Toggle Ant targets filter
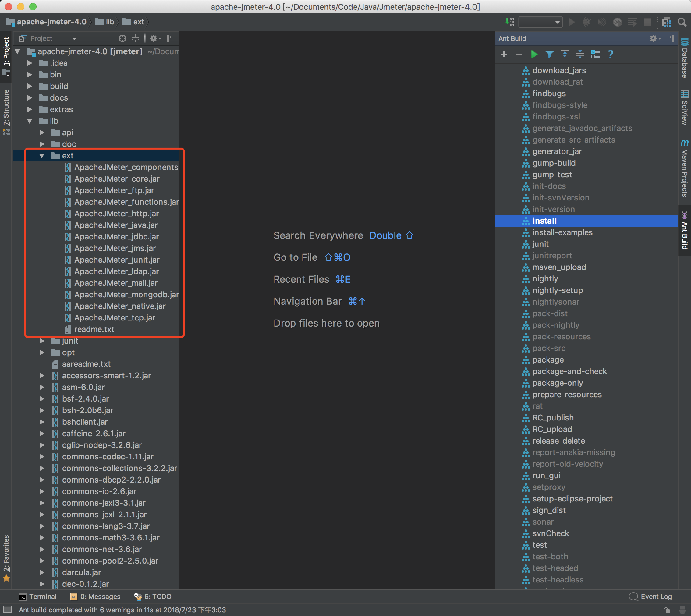This screenshot has height=616, width=691. pos(550,54)
